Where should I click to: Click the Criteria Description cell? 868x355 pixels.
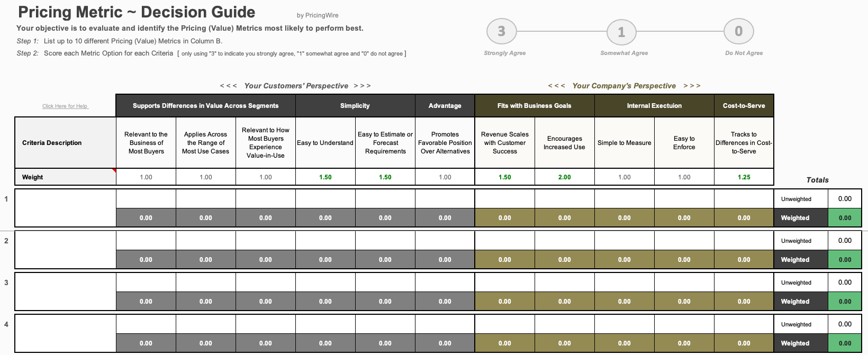tap(65, 143)
